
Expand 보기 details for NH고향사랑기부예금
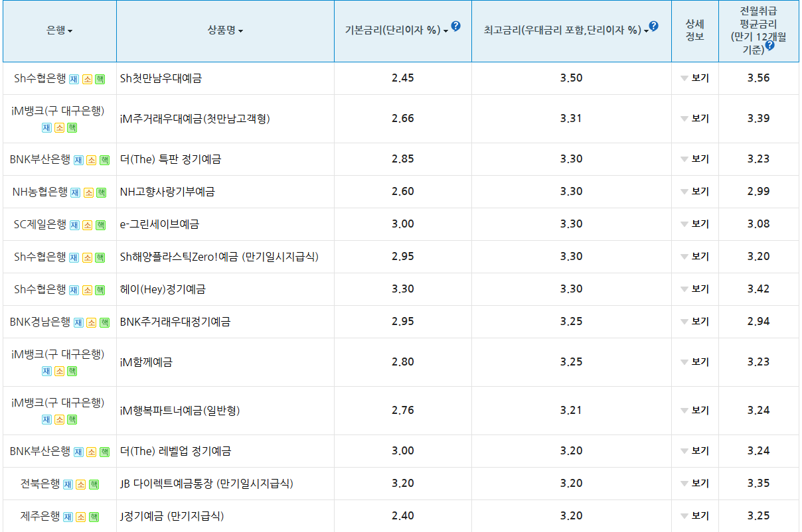pos(695,192)
